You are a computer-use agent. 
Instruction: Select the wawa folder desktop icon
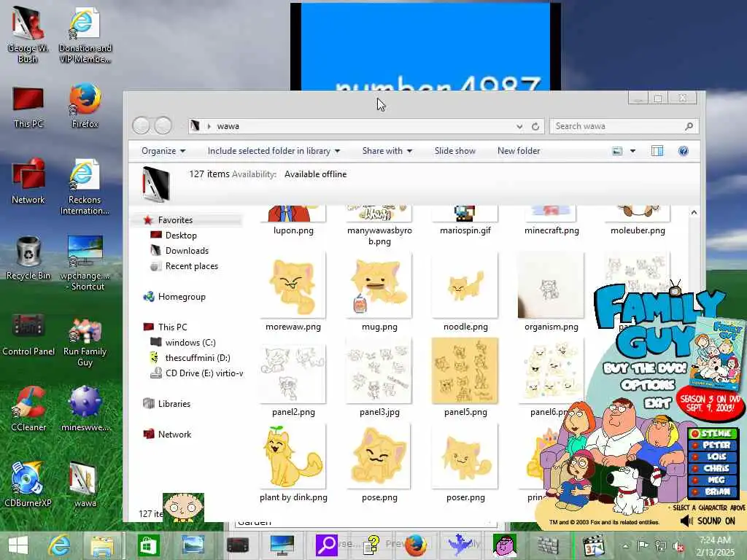click(85, 484)
